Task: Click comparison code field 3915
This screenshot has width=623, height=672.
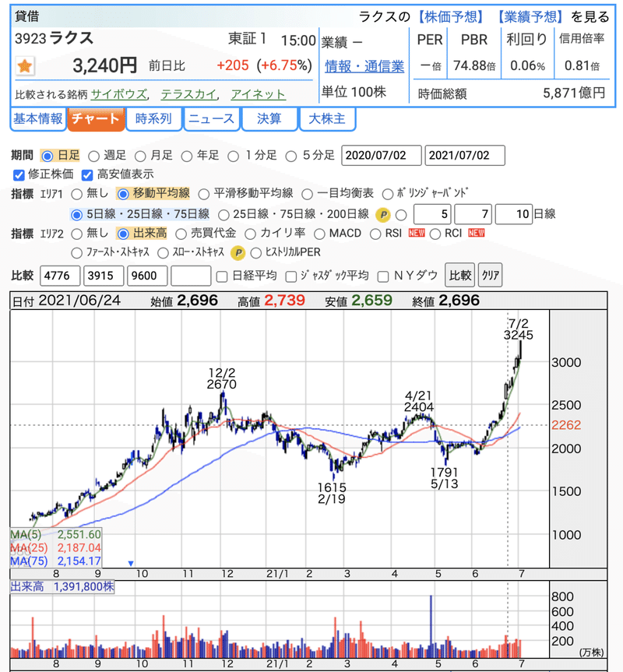Action: (104, 276)
